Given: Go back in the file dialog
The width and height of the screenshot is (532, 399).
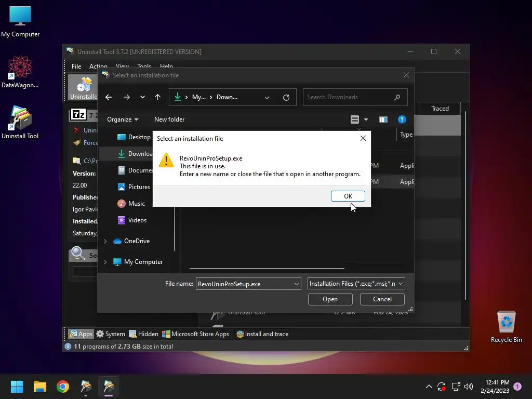Looking at the screenshot, I should click(109, 97).
